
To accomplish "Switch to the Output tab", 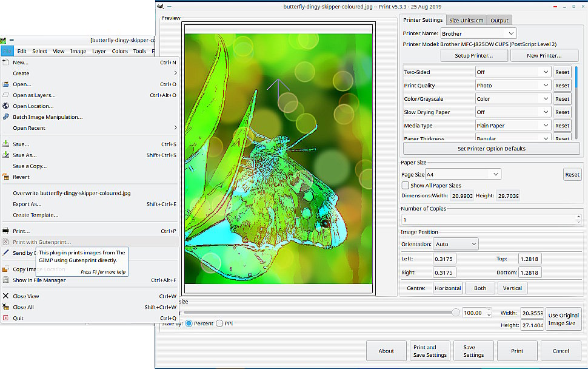I will [x=499, y=21].
